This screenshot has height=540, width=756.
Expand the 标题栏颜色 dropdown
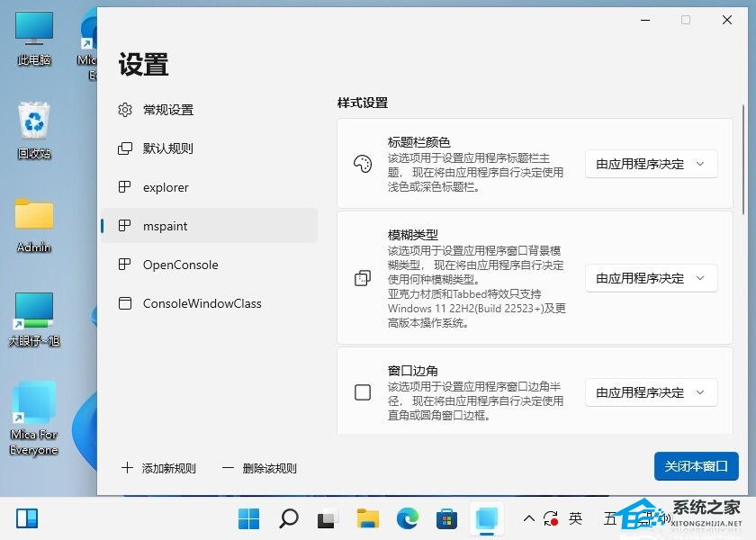click(x=651, y=164)
